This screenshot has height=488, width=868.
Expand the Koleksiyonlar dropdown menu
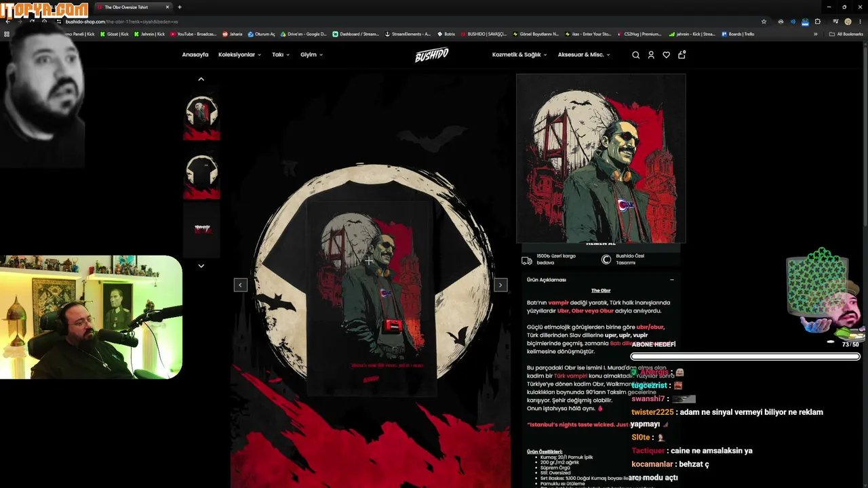pos(239,55)
